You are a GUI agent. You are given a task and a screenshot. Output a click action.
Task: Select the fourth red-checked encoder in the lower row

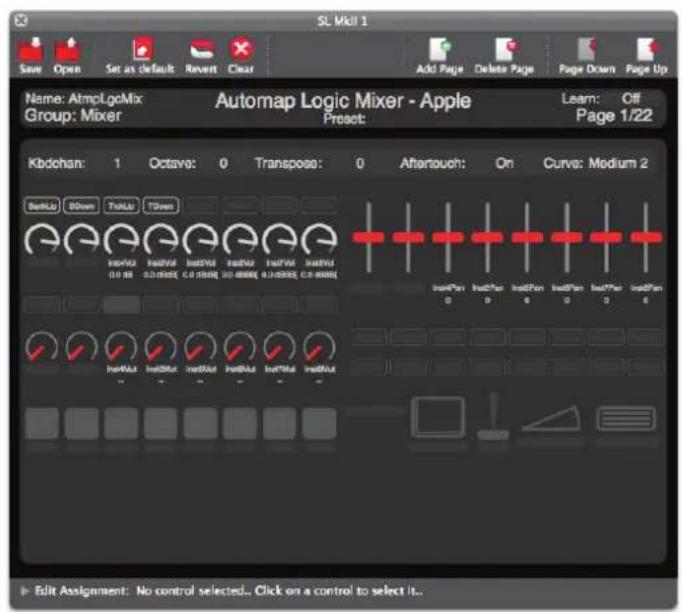[x=160, y=348]
